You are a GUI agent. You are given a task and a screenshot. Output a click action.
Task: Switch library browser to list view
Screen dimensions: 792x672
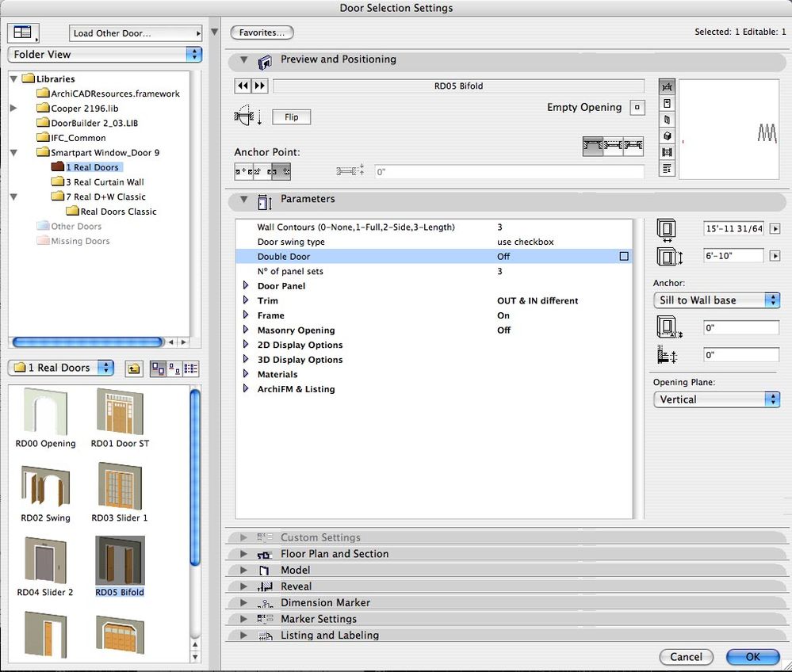pos(190,368)
